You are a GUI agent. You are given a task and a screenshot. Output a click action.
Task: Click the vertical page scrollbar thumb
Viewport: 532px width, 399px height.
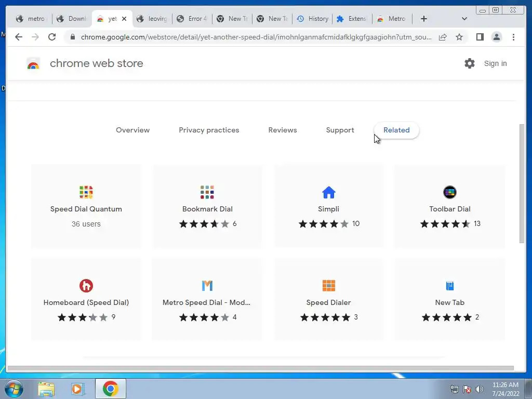click(x=522, y=183)
